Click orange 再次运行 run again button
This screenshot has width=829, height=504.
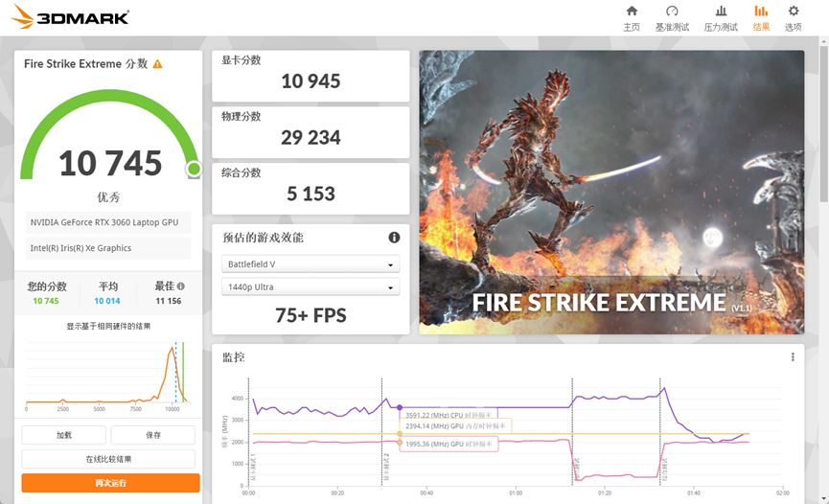(x=110, y=483)
